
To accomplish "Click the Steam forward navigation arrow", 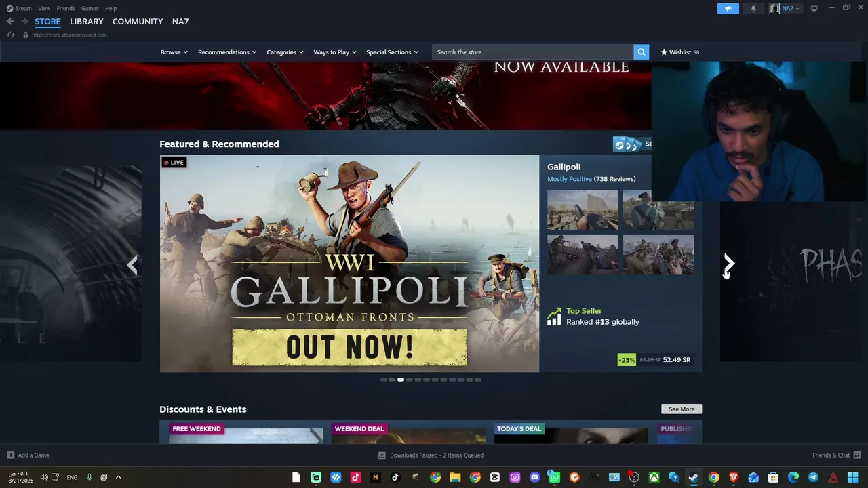I will [24, 22].
